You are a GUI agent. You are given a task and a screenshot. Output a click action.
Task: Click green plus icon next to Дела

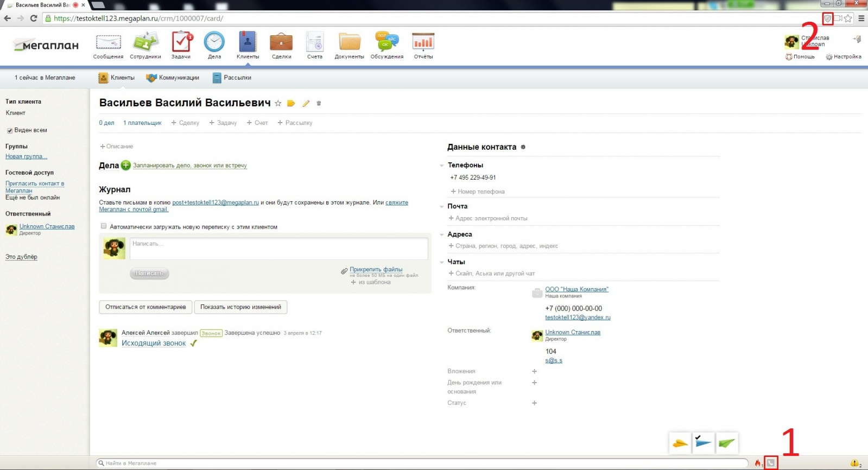tap(126, 166)
